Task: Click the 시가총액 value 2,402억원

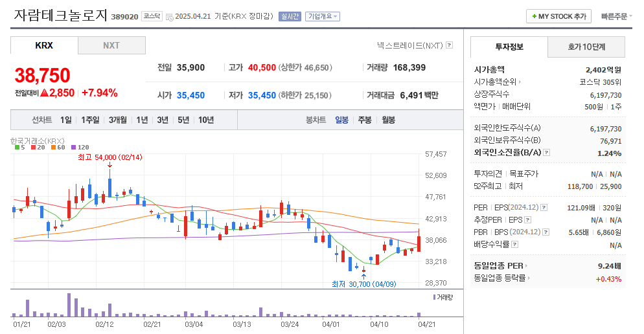Action: click(x=603, y=70)
